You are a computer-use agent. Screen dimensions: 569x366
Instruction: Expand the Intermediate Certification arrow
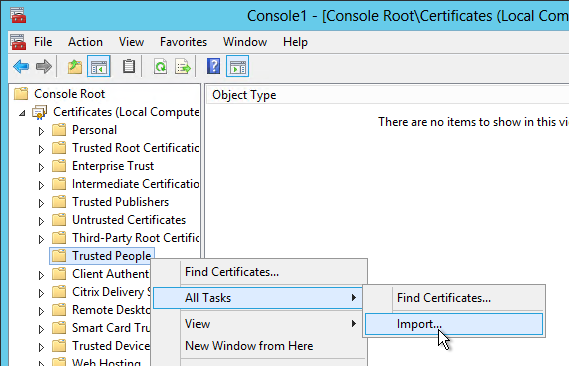41,185
